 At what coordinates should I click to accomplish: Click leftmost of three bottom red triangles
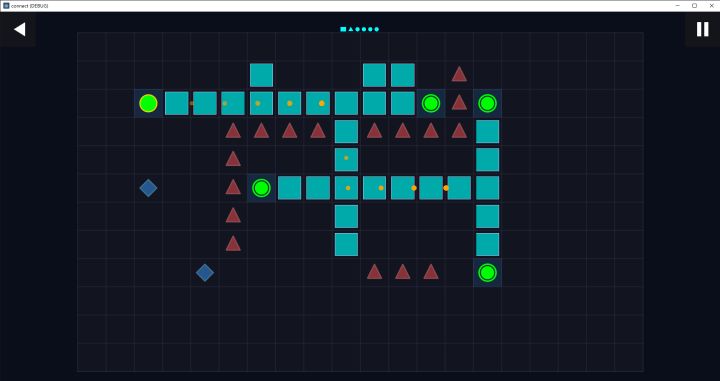pos(374,272)
